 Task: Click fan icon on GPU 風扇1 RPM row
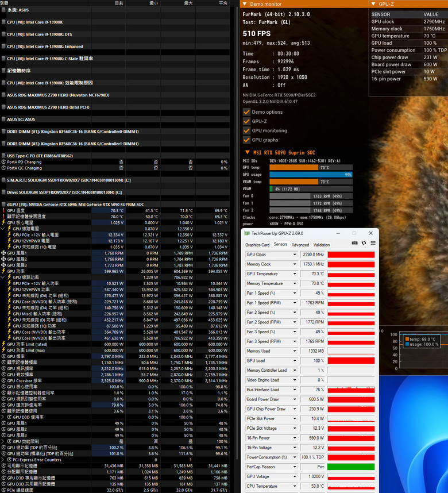coord(3,253)
